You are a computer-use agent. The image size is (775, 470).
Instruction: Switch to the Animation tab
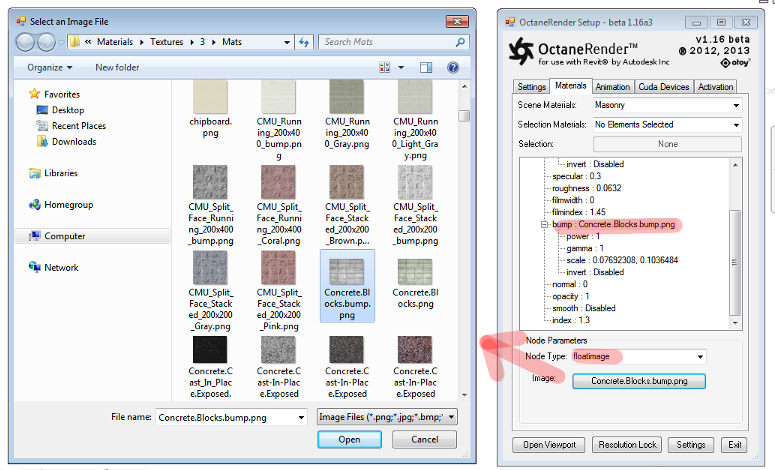pos(612,87)
